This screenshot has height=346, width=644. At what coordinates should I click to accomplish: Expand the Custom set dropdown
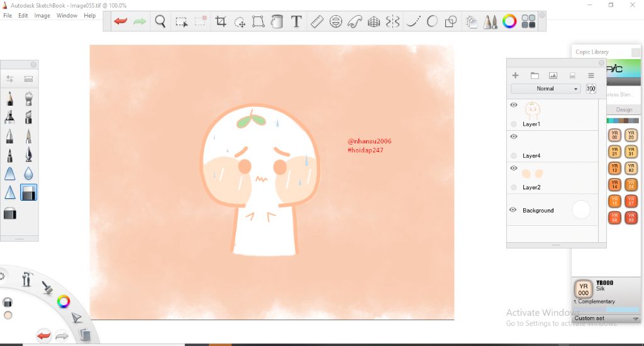[x=606, y=318]
